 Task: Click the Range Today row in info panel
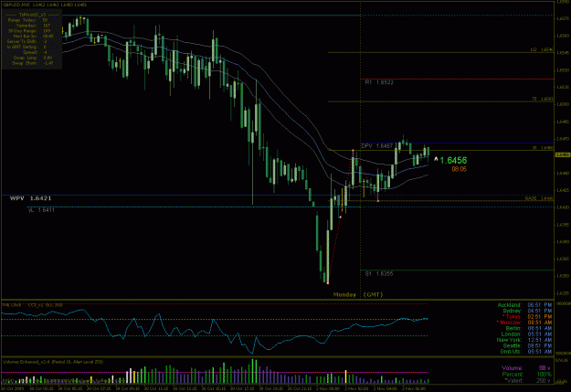(x=28, y=20)
